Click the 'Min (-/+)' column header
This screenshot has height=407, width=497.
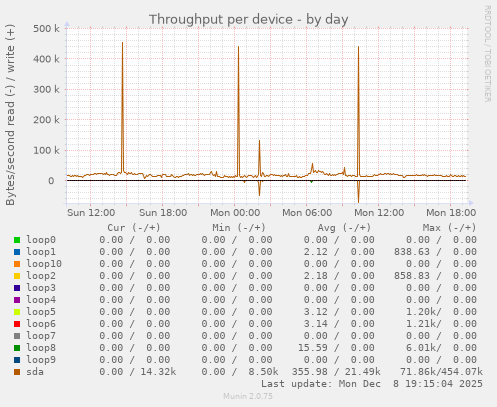(239, 228)
